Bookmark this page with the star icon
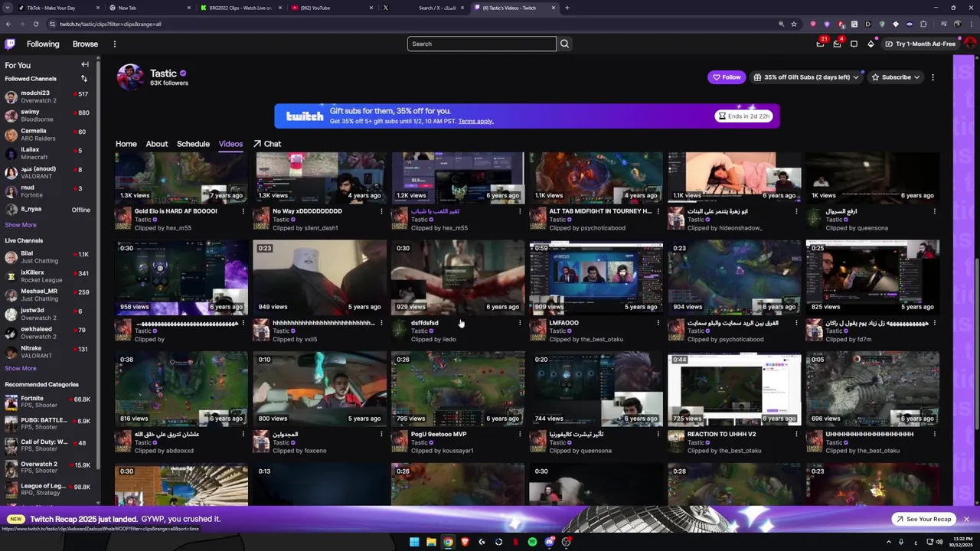 pos(794,24)
